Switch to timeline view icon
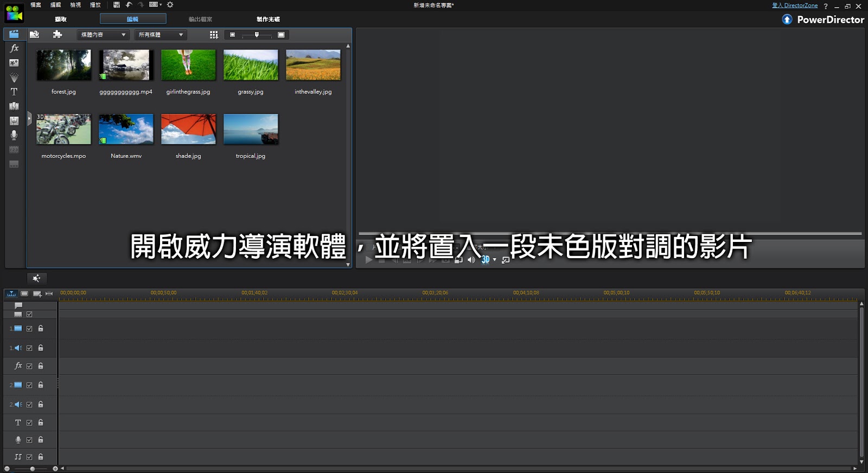The height and width of the screenshot is (473, 868). coord(11,293)
